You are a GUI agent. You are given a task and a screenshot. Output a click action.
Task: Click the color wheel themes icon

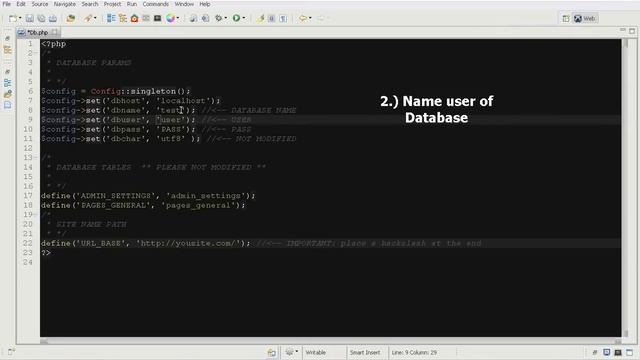click(170, 18)
